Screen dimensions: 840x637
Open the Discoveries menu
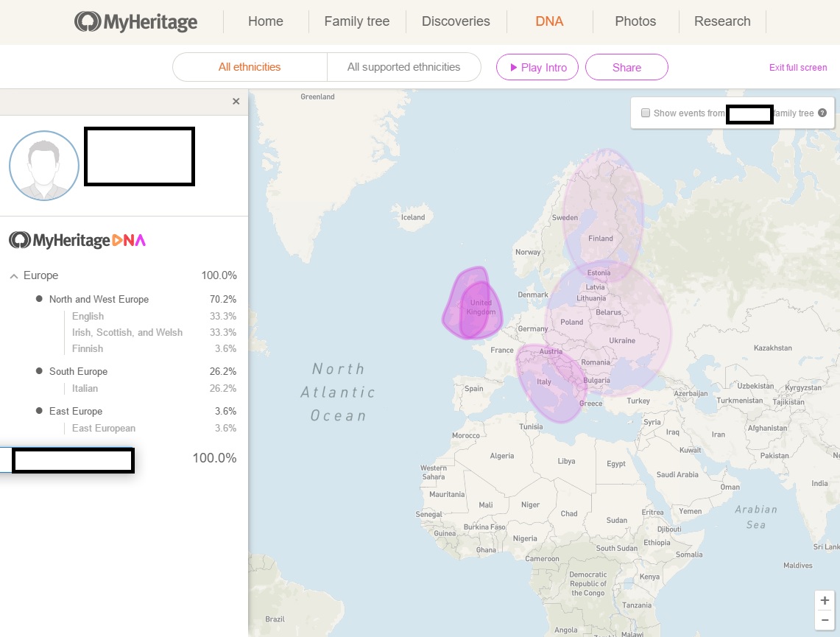click(x=456, y=21)
